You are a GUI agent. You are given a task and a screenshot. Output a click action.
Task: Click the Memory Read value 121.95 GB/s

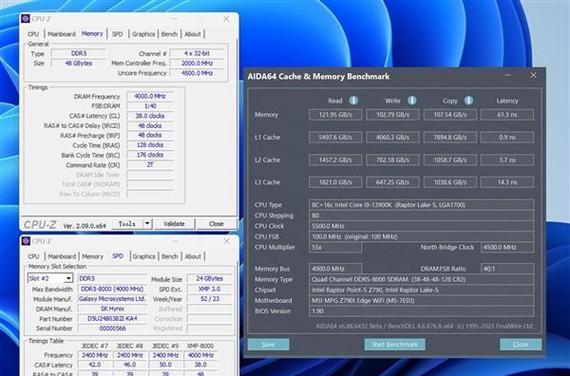pos(335,115)
